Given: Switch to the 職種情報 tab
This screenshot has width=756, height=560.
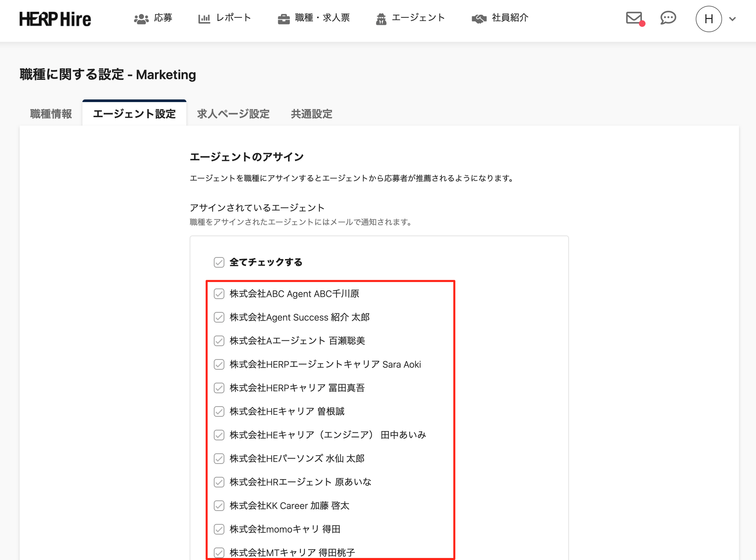Looking at the screenshot, I should [51, 114].
